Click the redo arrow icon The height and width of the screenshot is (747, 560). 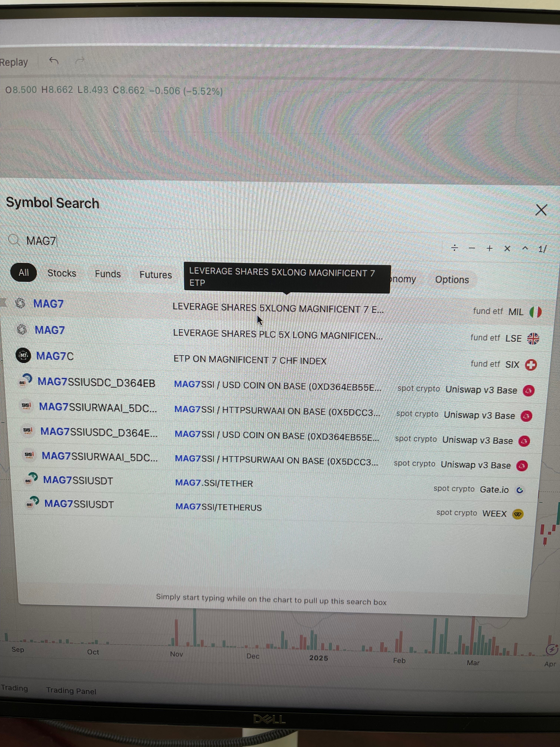point(80,61)
